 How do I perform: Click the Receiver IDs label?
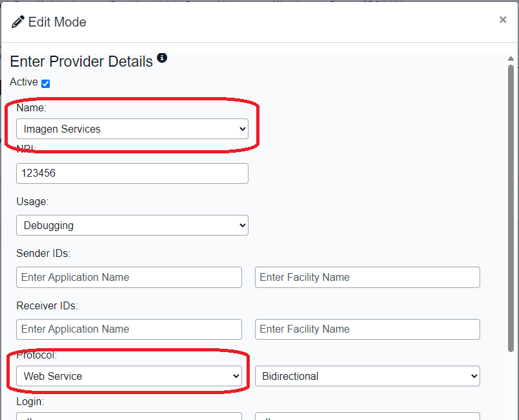tap(47, 306)
